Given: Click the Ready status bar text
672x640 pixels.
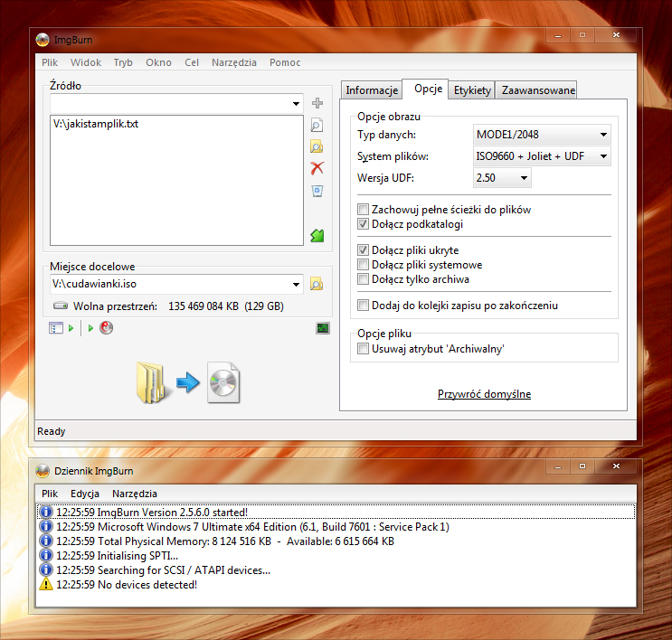Looking at the screenshot, I should coord(52,431).
